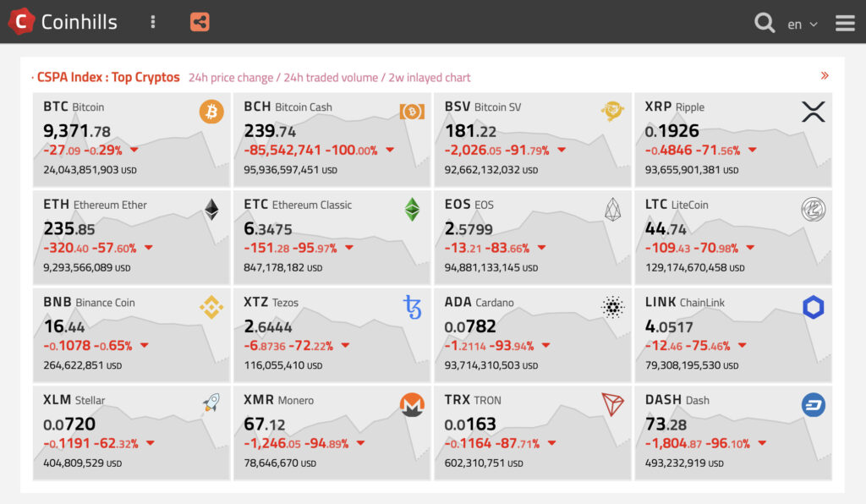Click the EOS price 2.5799

469,228
